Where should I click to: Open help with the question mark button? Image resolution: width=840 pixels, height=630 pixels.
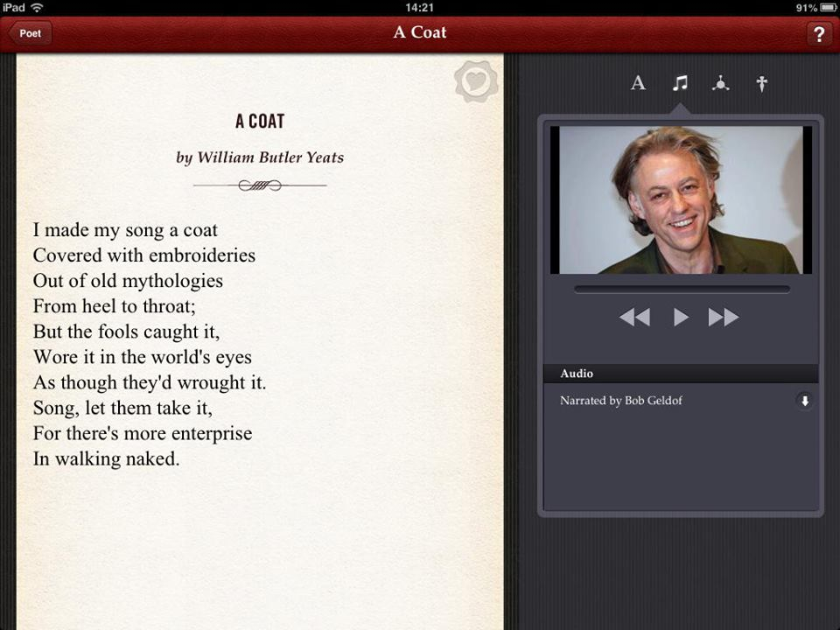[x=818, y=34]
